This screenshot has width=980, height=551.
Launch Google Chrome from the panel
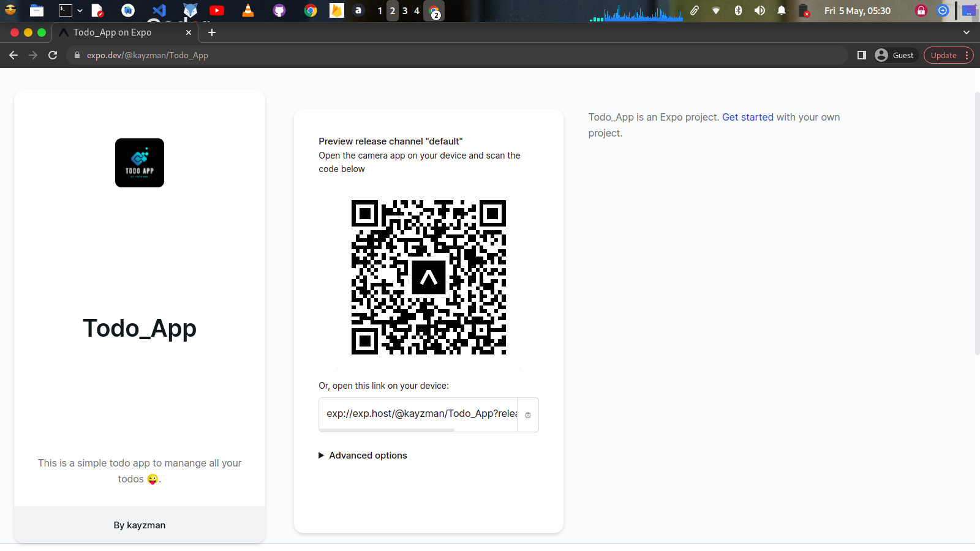pyautogui.click(x=311, y=10)
